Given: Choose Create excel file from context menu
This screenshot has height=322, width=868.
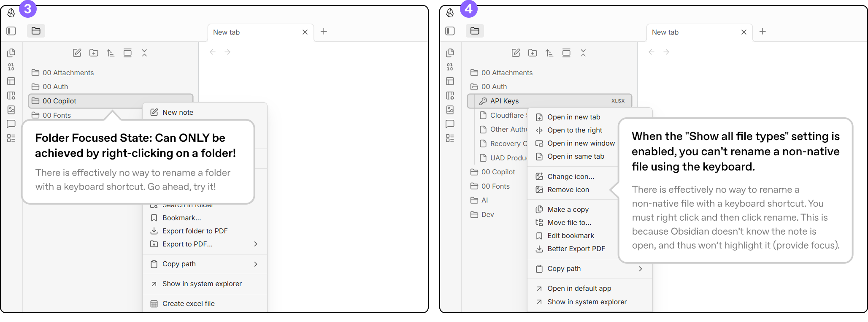Looking at the screenshot, I should pyautogui.click(x=188, y=303).
